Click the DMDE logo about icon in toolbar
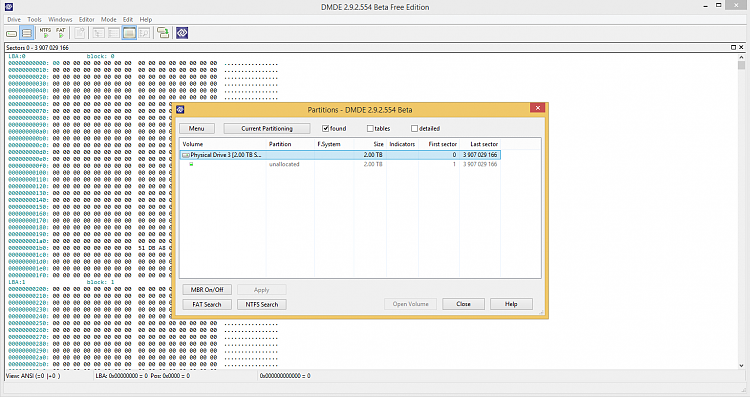 point(182,33)
